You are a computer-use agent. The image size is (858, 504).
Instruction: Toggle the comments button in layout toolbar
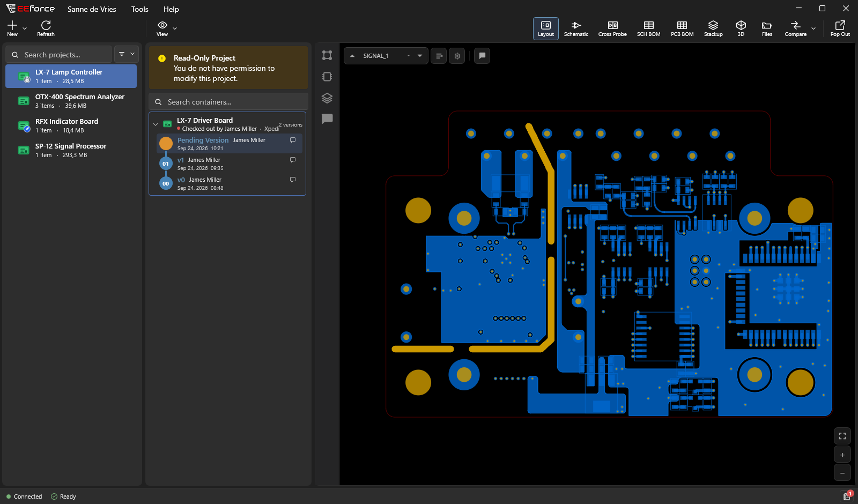[482, 56]
